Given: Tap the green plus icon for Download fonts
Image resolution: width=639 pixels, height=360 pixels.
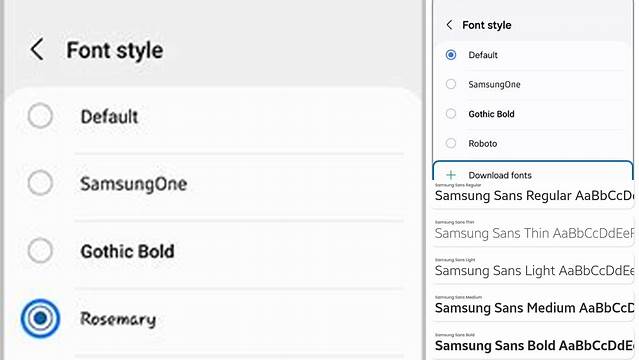Looking at the screenshot, I should 451,175.
